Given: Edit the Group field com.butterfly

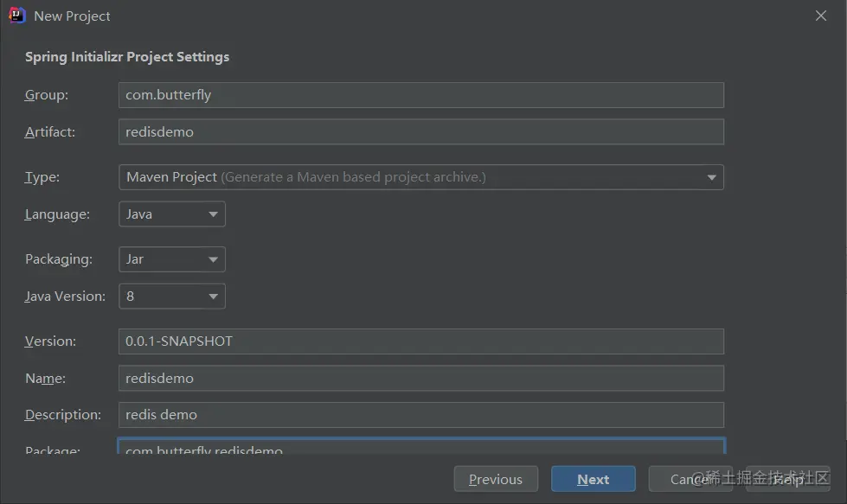Looking at the screenshot, I should click(420, 95).
